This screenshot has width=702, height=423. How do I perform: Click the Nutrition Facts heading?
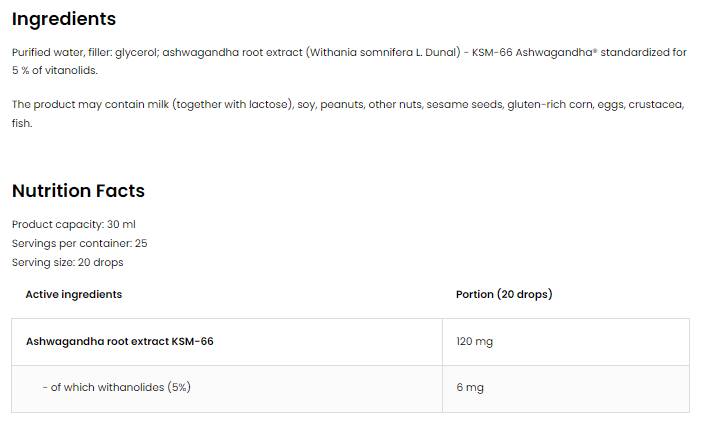tap(78, 191)
